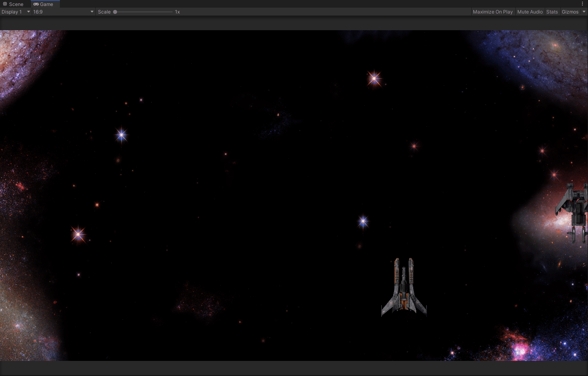Toggle Maximize On Play
This screenshot has height=376, width=588.
click(x=493, y=12)
